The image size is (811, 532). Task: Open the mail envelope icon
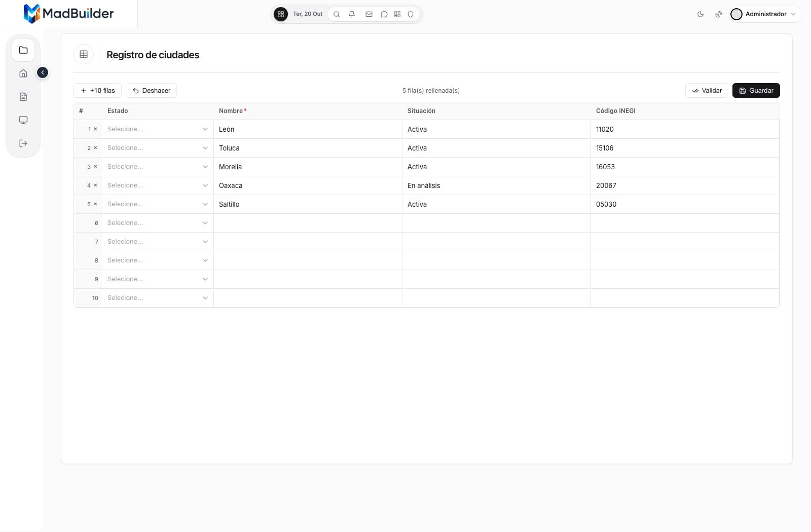[369, 14]
